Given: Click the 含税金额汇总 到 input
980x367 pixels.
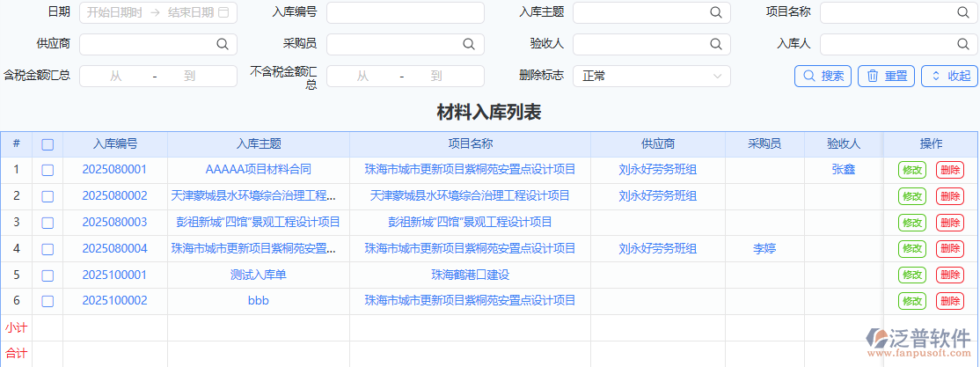Looking at the screenshot, I should click(x=189, y=76).
